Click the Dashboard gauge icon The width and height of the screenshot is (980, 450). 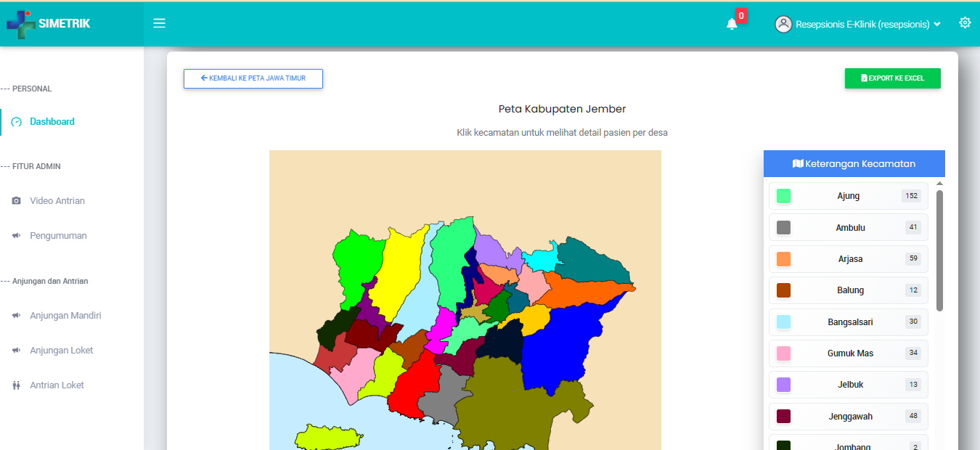pyautogui.click(x=17, y=122)
